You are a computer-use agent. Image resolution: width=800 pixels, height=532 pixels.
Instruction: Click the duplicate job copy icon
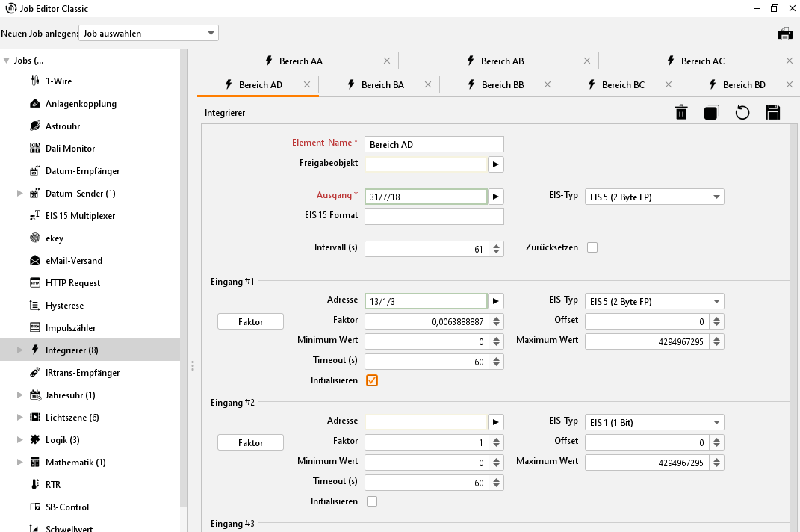pos(711,112)
